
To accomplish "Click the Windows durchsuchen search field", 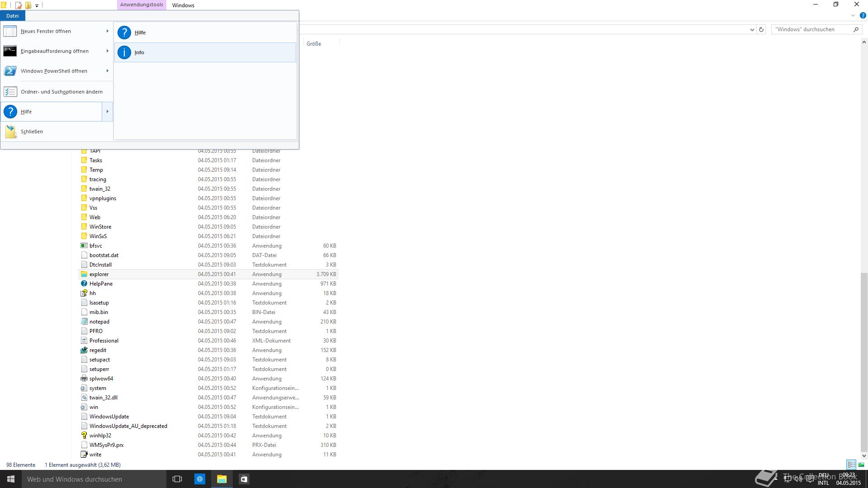I will click(x=811, y=29).
